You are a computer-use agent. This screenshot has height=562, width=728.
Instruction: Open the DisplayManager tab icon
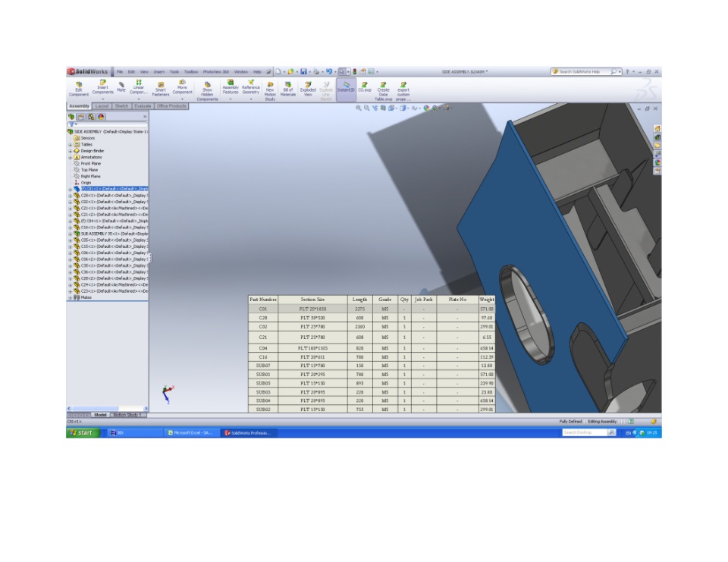click(101, 117)
